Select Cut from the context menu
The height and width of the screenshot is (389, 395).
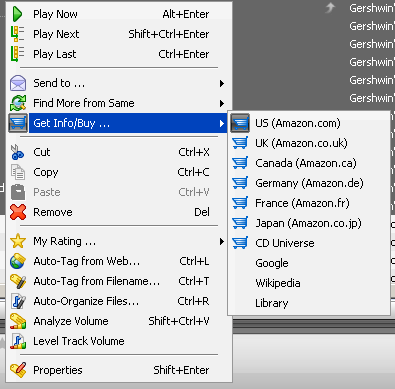click(x=119, y=152)
